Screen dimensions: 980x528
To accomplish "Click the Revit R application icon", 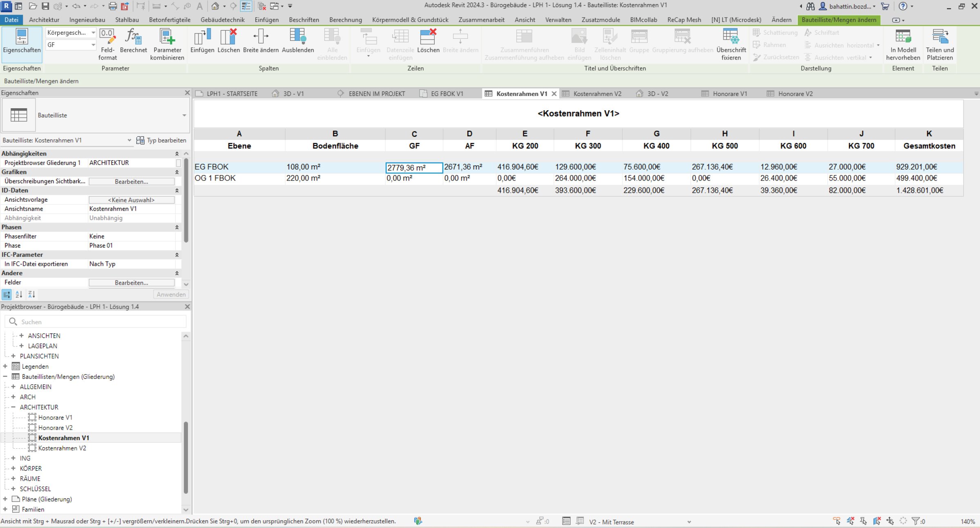I will point(6,6).
